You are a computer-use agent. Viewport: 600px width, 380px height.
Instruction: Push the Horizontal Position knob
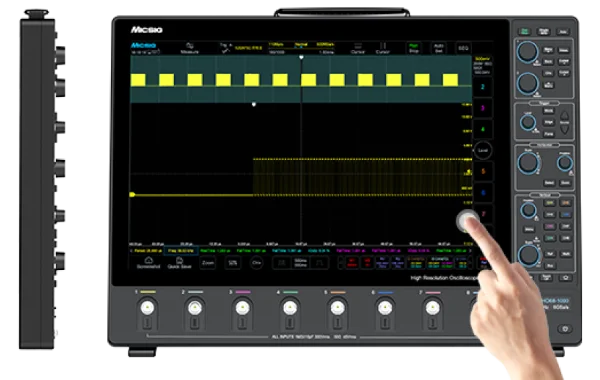(564, 163)
